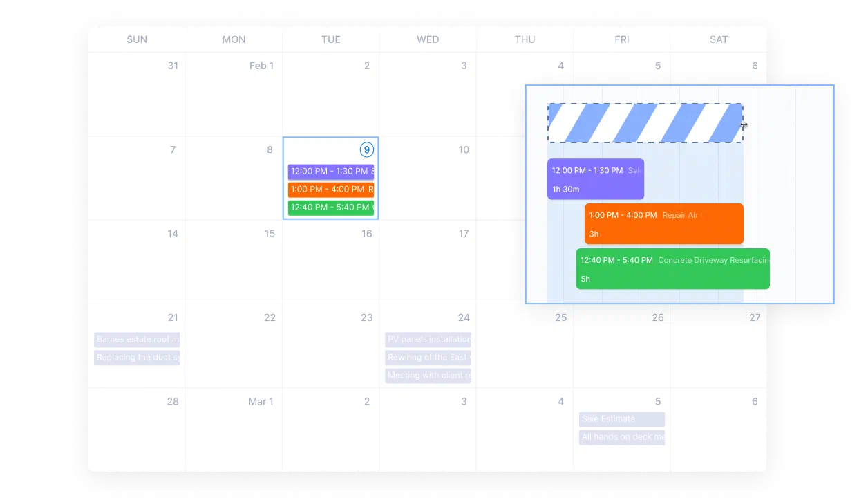This screenshot has width=868, height=498.
Task: Open the 'Sale Estimate' event on March 5
Action: [x=622, y=419]
